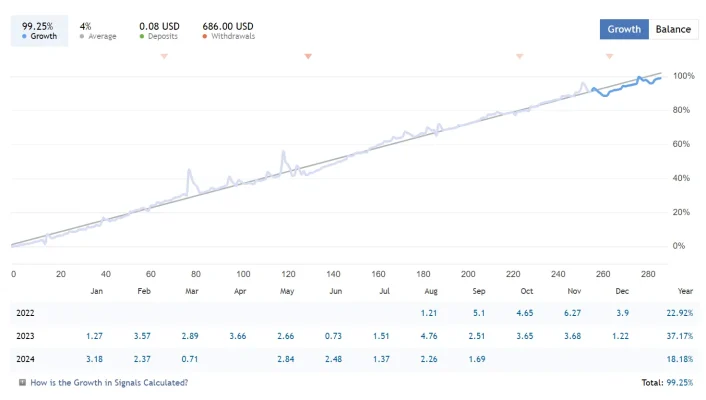Click the 2023 row label
This screenshot has width=706, height=400.
click(x=25, y=336)
